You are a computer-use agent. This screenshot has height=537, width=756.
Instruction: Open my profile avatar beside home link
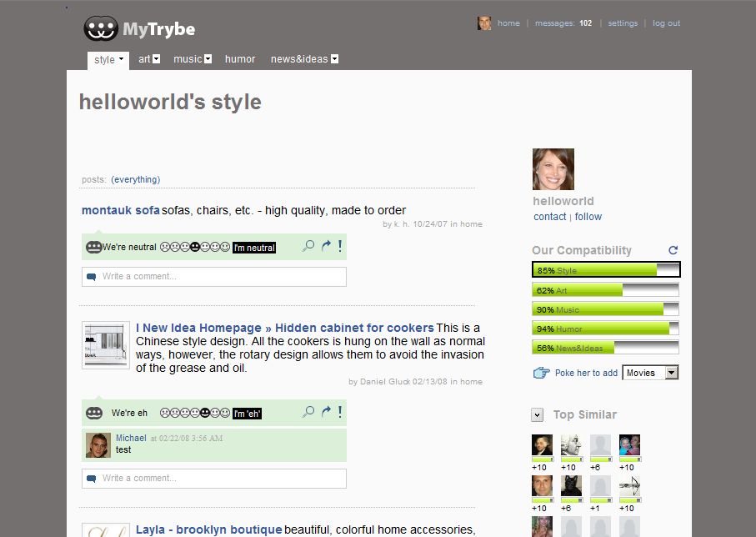coord(484,23)
